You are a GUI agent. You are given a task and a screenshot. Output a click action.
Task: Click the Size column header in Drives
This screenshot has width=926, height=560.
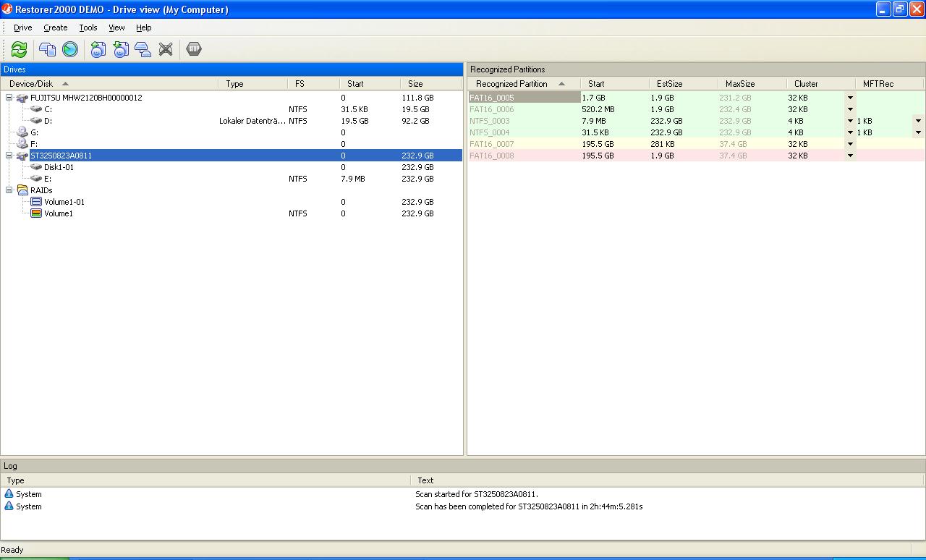pos(431,84)
